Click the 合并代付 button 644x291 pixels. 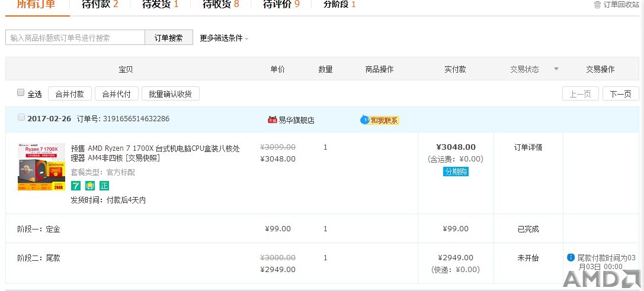(117, 94)
